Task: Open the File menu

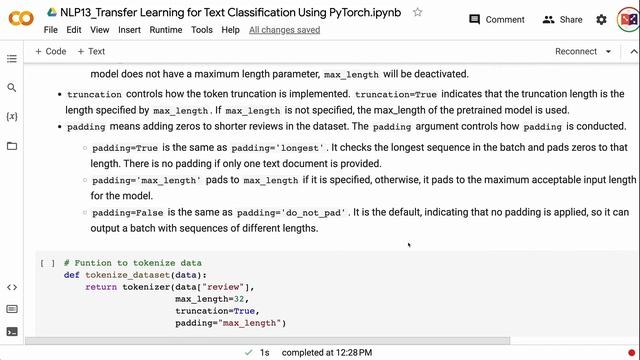Action: [x=51, y=30]
